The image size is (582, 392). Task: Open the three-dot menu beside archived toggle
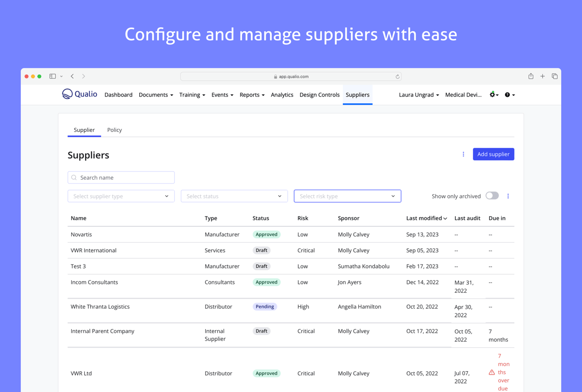(508, 196)
